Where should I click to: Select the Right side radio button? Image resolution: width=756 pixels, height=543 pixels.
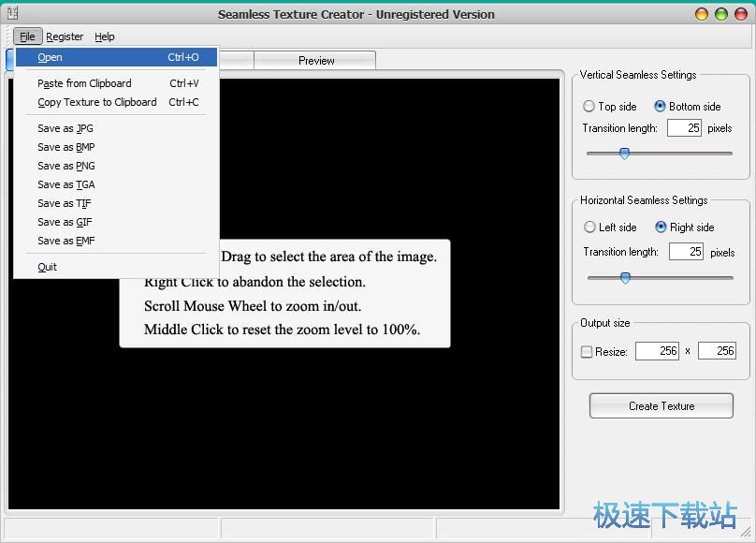pyautogui.click(x=661, y=227)
